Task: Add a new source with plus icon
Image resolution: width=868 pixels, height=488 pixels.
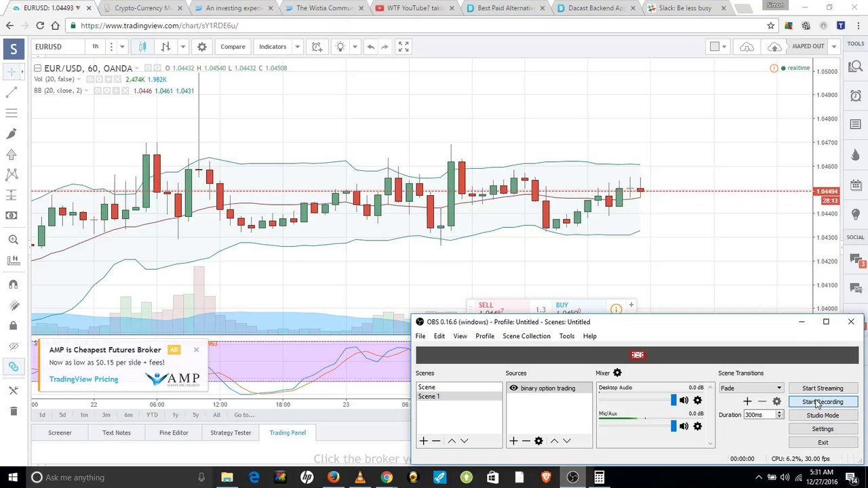Action: (x=513, y=441)
